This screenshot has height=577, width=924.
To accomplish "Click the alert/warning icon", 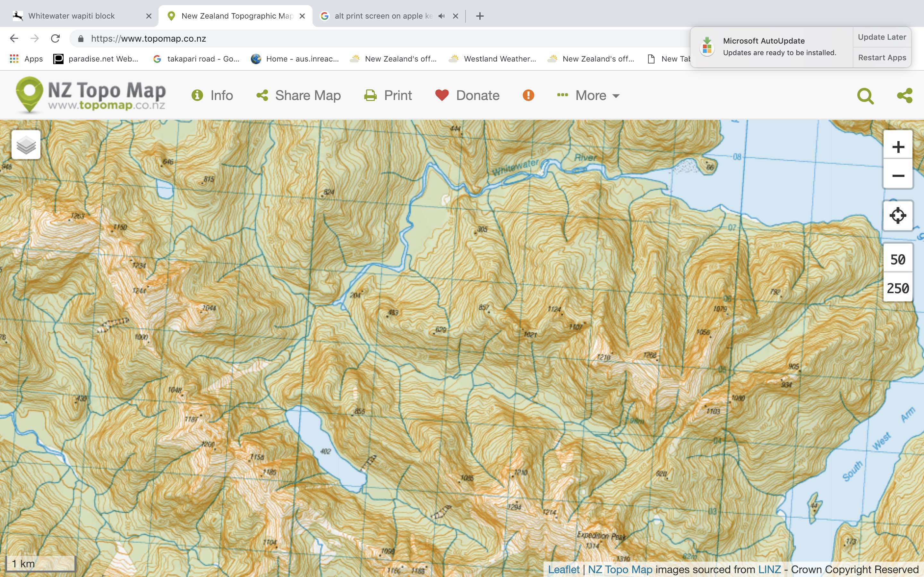I will tap(528, 95).
